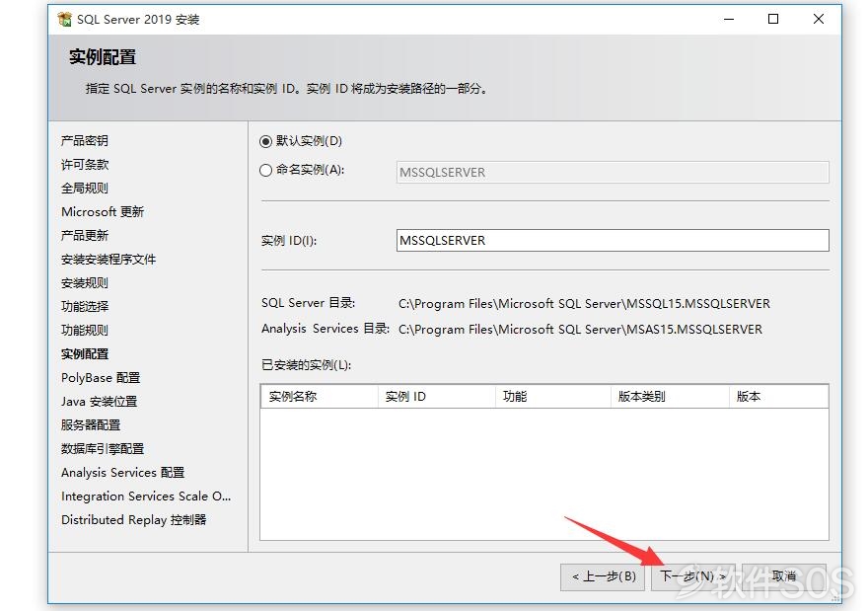Click the SQL Server 目录 path text
This screenshot has width=868, height=611.
point(584,304)
